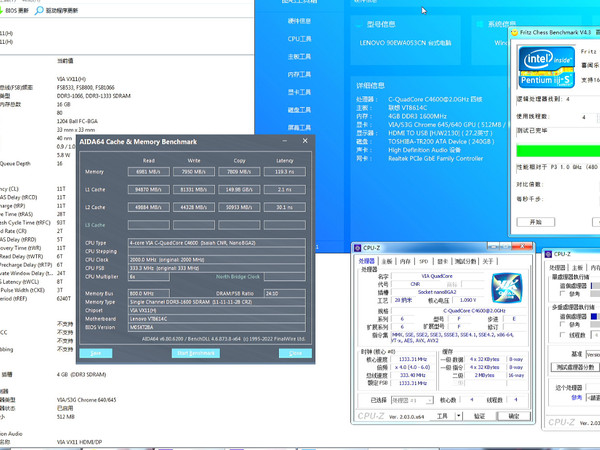Click the Memory Write 7950 MB/s field

click(x=194, y=172)
